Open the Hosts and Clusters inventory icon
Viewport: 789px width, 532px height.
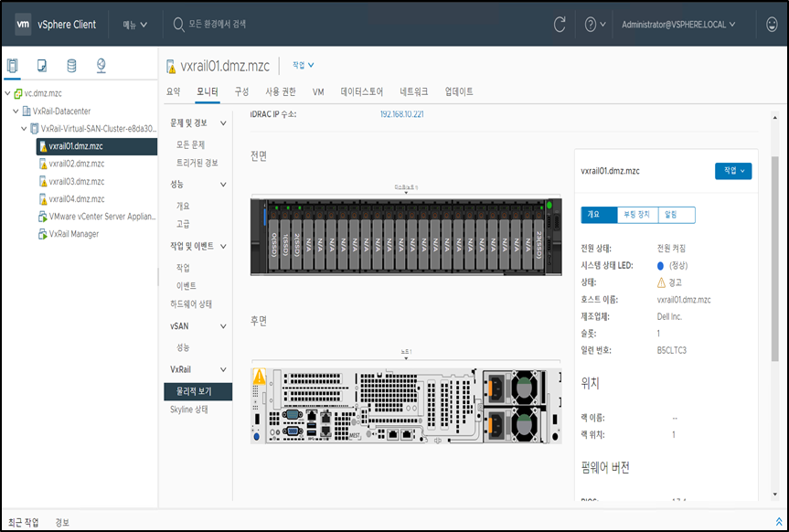pyautogui.click(x=13, y=66)
